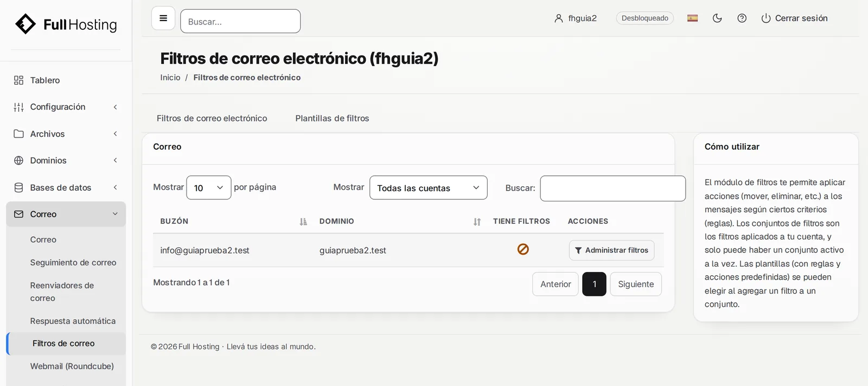Sort table by Buzón column icon
This screenshot has width=868, height=386.
coord(303,222)
